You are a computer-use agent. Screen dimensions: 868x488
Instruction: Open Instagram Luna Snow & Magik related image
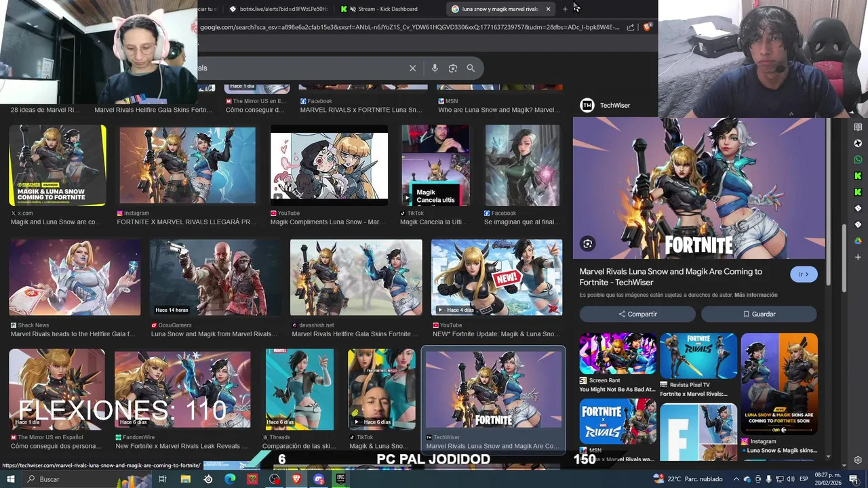(779, 384)
